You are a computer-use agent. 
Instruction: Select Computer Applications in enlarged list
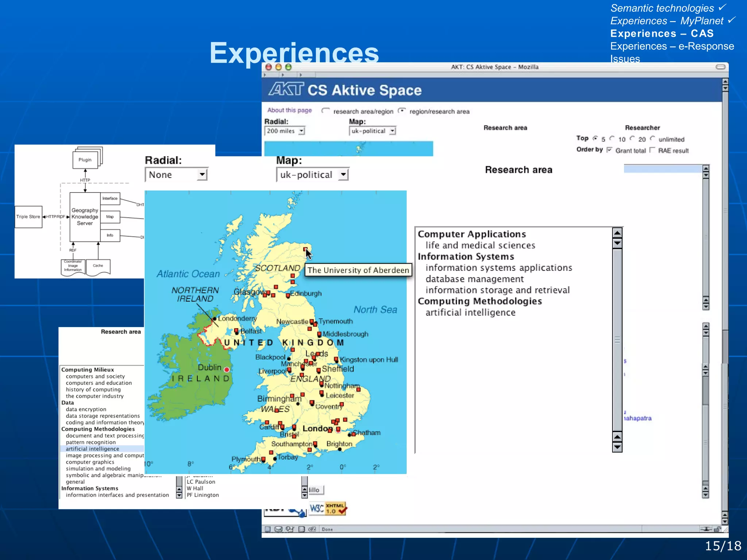pos(472,234)
